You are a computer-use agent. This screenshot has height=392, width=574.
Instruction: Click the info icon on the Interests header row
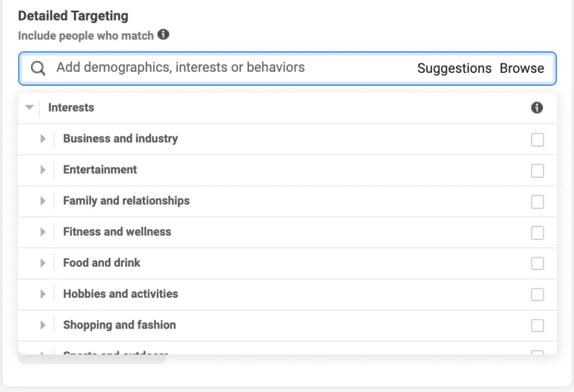pyautogui.click(x=537, y=107)
